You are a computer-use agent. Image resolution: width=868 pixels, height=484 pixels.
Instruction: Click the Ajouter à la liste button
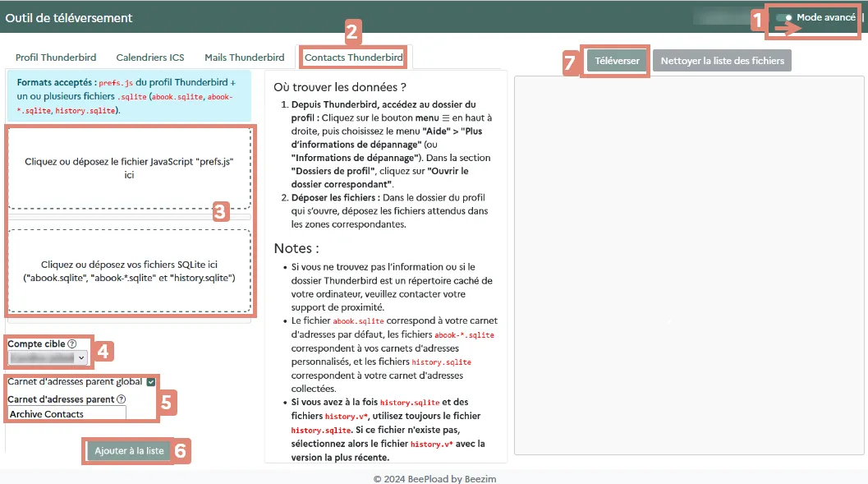[129, 451]
